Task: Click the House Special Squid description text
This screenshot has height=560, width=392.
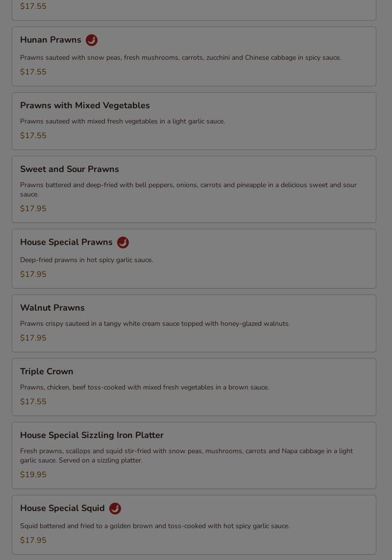Action: (155, 526)
